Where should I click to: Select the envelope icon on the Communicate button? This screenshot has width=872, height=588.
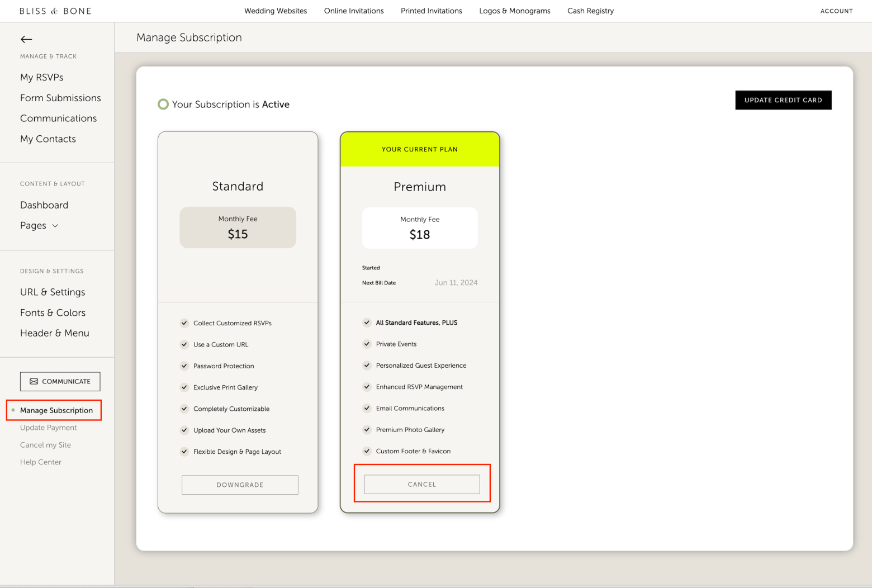(x=35, y=381)
